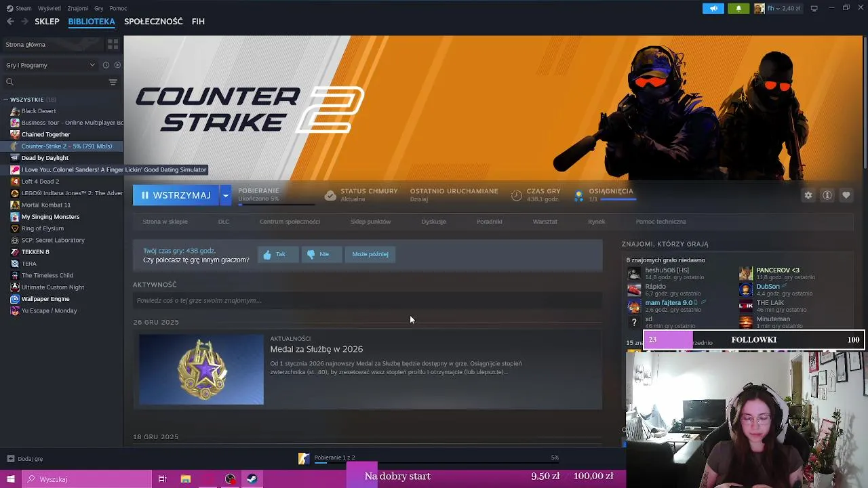Open Sklep punktów link

coord(370,222)
